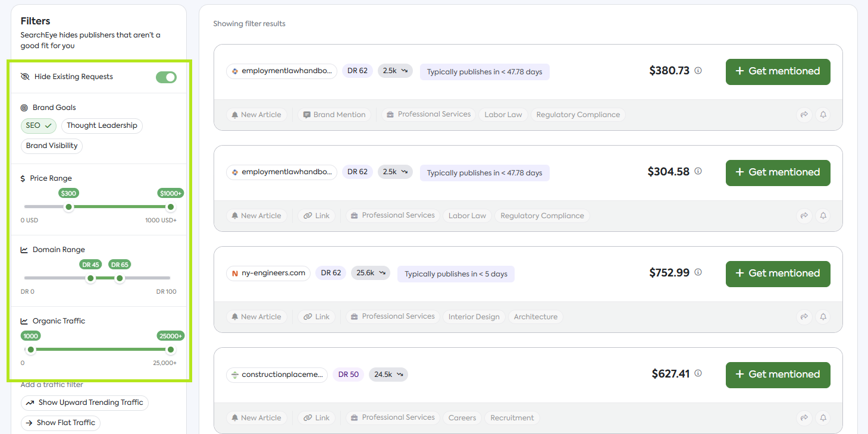Click info icon beside $380.73 price
Image resolution: width=868 pixels, height=434 pixels.
click(698, 71)
